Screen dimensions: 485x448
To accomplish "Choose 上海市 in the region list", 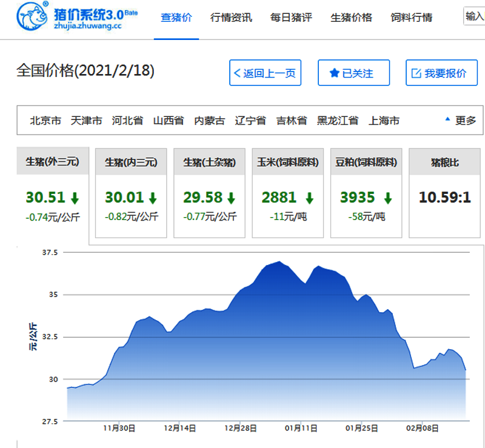I will tap(384, 121).
